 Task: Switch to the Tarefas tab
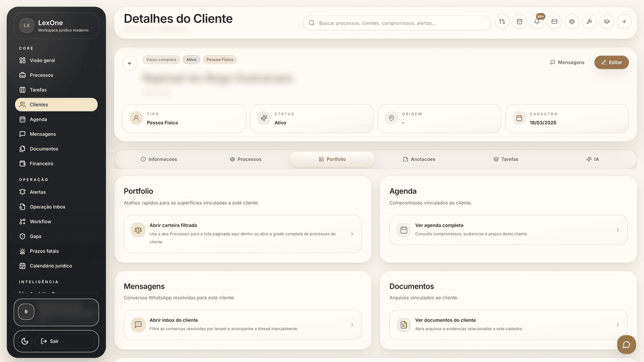(506, 159)
